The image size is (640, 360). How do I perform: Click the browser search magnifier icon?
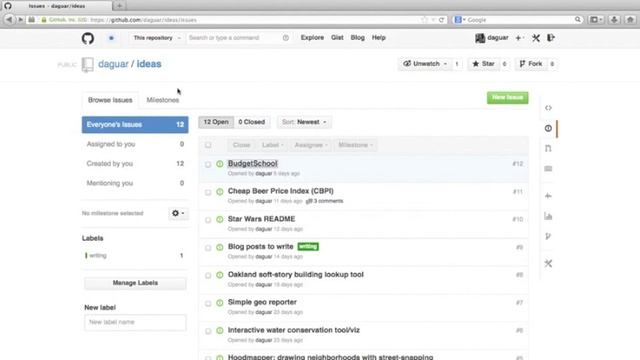pos(578,20)
